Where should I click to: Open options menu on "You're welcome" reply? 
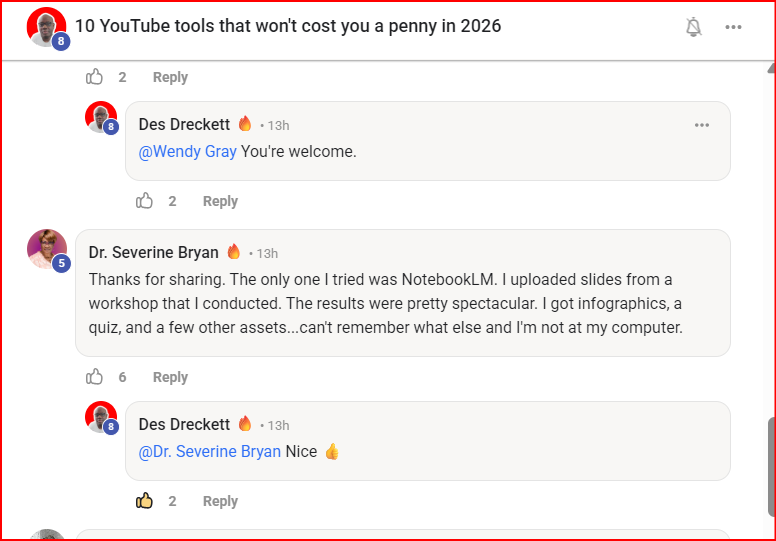click(702, 125)
